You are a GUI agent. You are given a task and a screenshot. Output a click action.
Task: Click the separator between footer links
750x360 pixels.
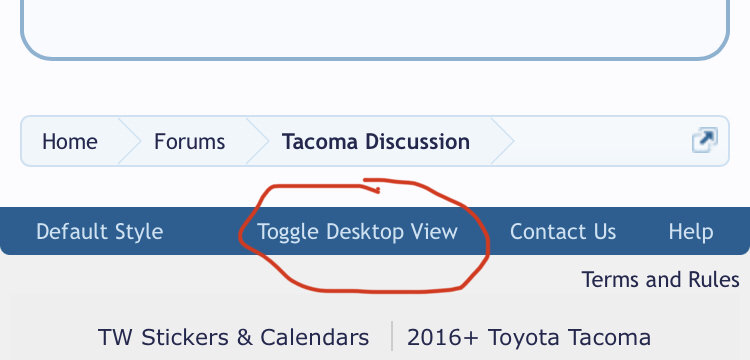[x=392, y=337]
